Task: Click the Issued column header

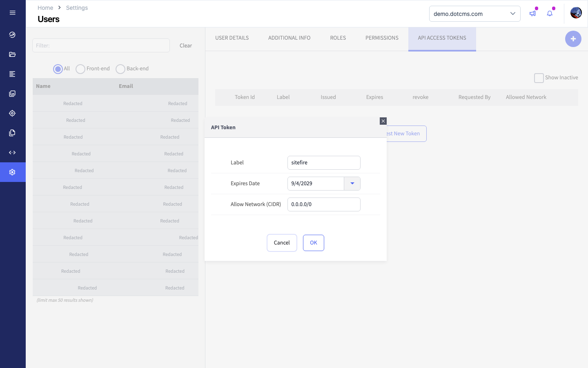Action: click(328, 97)
